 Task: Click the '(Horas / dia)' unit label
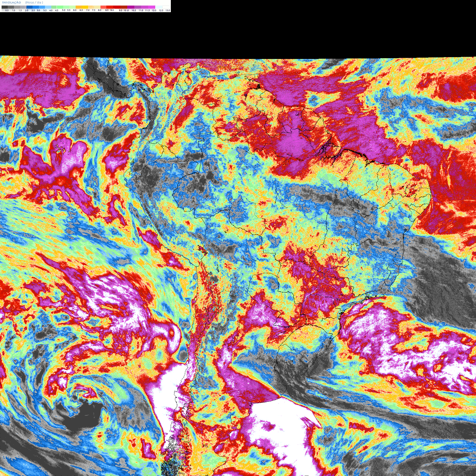click(x=34, y=2)
